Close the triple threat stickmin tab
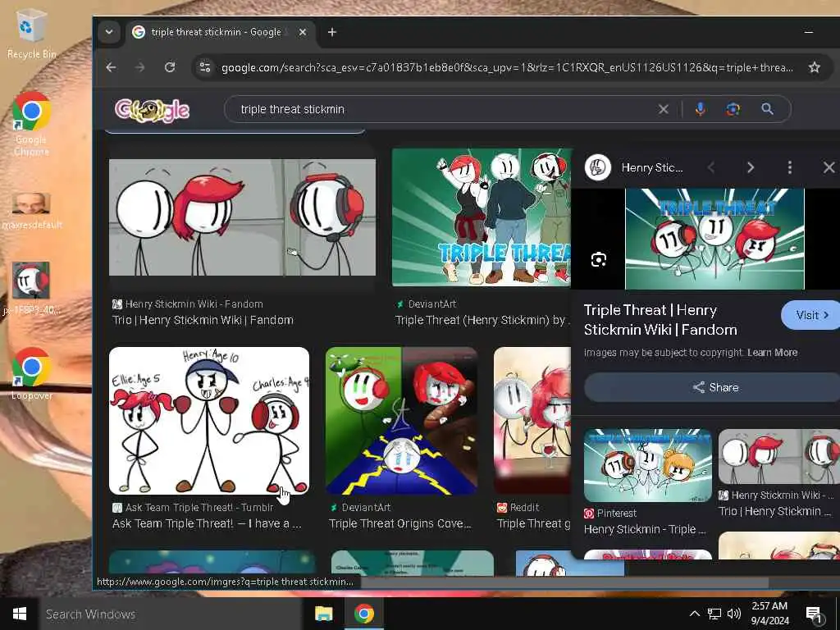840x630 pixels. coord(303,32)
